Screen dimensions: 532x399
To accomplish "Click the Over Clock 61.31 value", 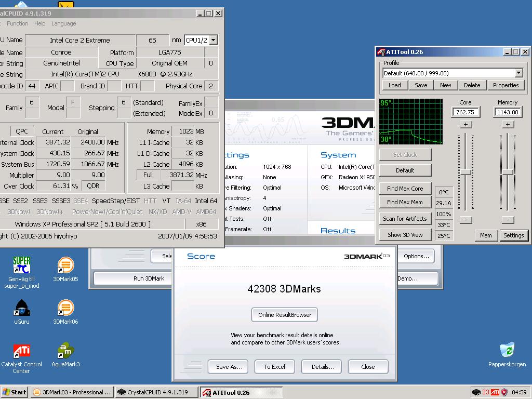I will coord(54,186).
